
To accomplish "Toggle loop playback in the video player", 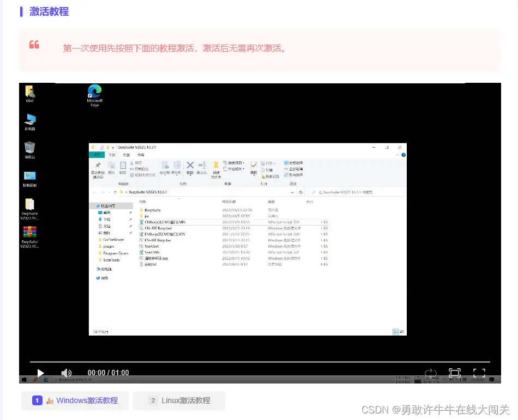I will [x=430, y=373].
